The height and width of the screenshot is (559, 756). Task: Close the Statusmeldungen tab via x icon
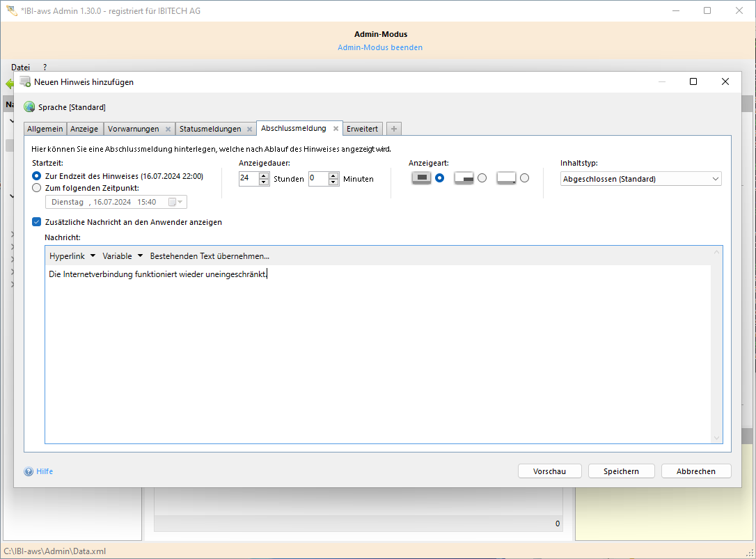pos(249,129)
